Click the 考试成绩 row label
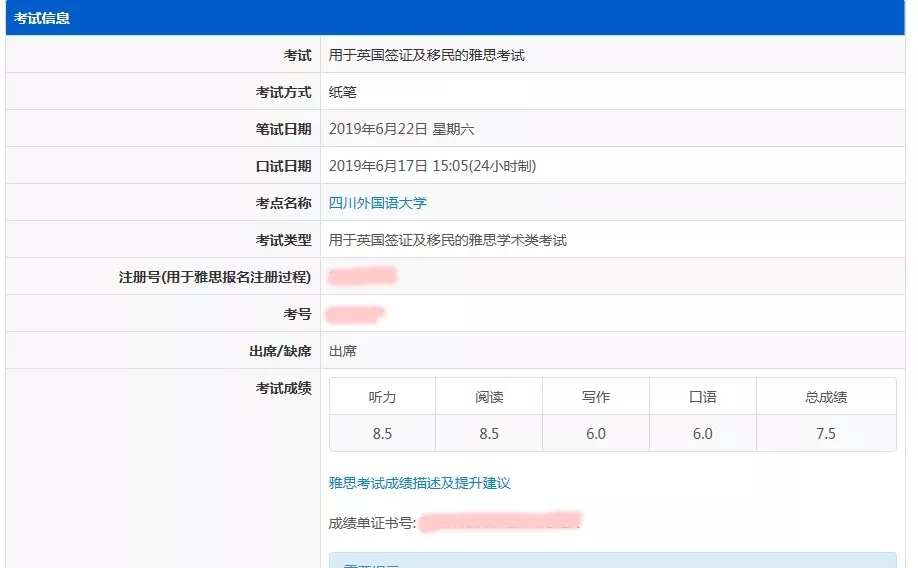The height and width of the screenshot is (568, 918). coord(283,388)
